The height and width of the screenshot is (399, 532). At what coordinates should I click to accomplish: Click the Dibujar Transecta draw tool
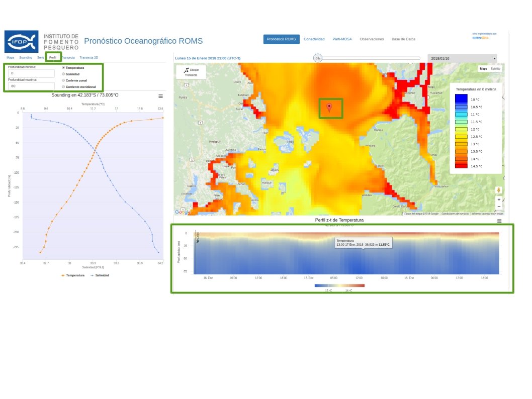[191, 72]
